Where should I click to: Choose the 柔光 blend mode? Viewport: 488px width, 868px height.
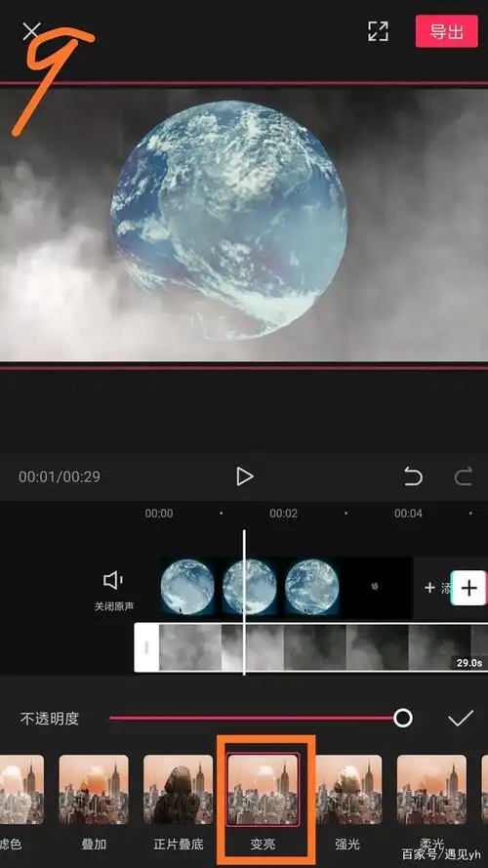431,802
